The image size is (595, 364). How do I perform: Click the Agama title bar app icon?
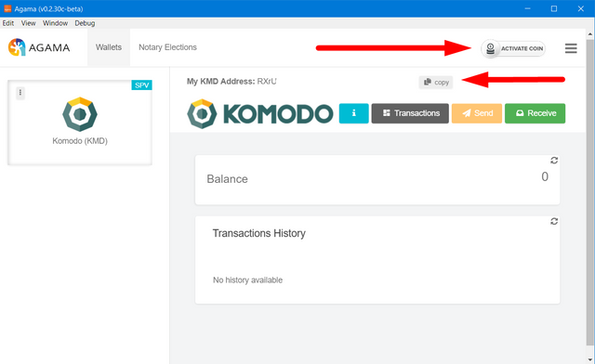(7, 8)
